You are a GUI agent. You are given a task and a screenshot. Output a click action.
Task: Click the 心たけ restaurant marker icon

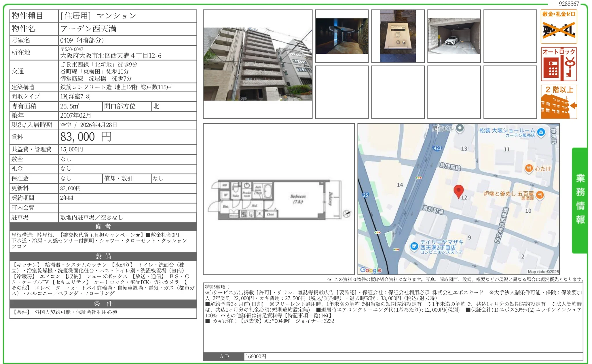pos(529,168)
